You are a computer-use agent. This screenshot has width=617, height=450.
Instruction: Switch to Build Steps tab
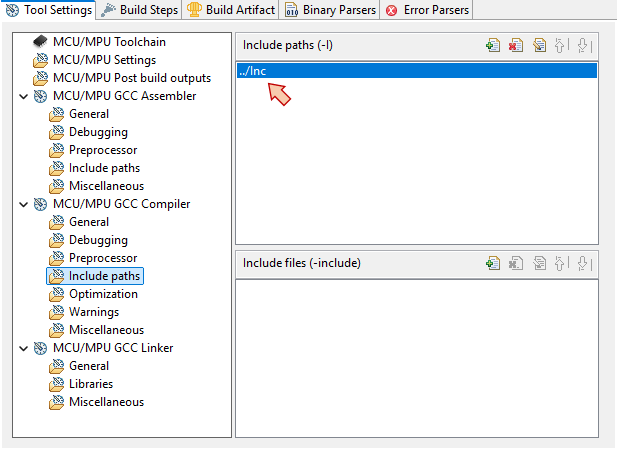pos(140,10)
